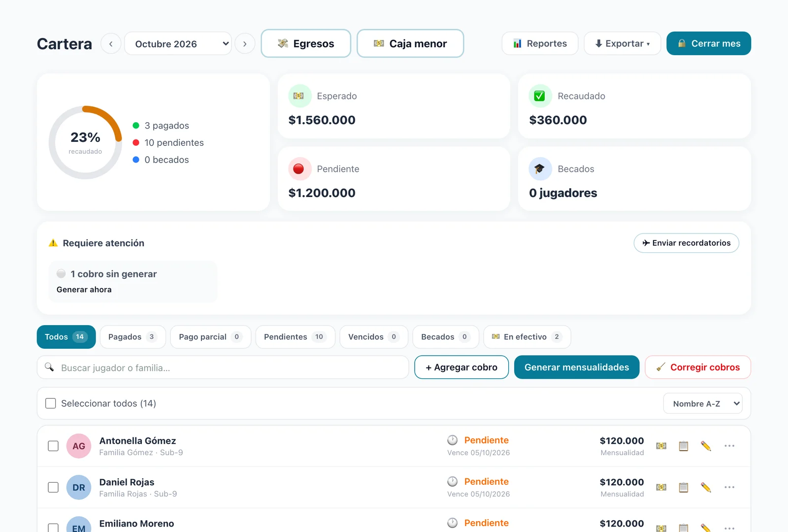The image size is (788, 532).
Task: Open the Becados filter tab
Action: pos(445,337)
